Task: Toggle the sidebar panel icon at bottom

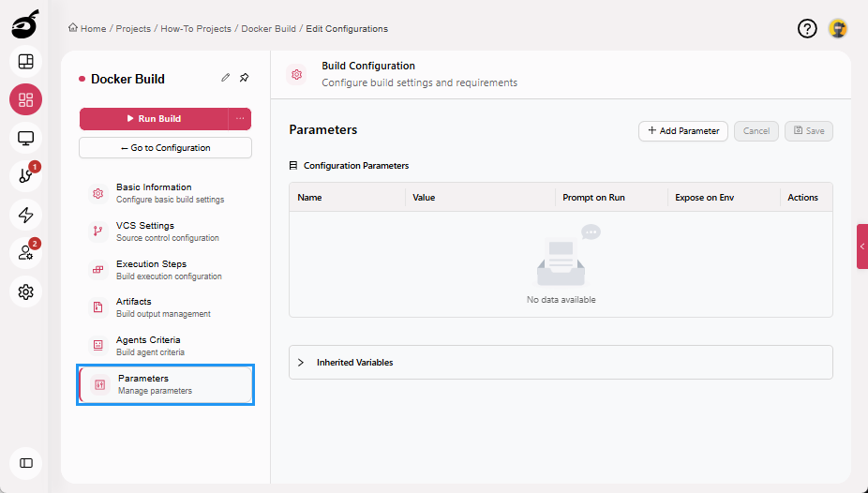Action: (25, 463)
